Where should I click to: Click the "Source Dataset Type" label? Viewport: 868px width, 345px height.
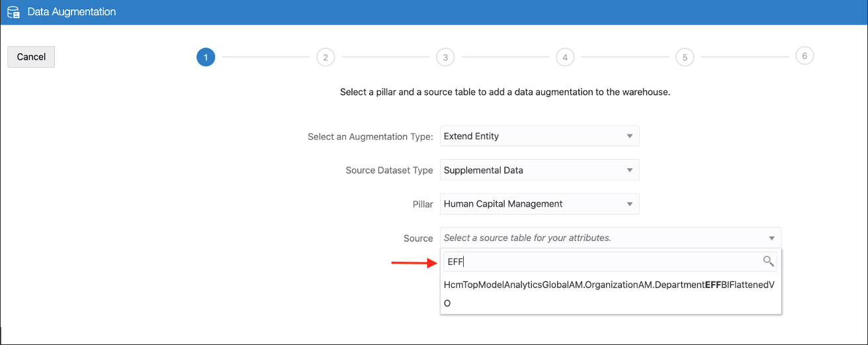(x=389, y=171)
